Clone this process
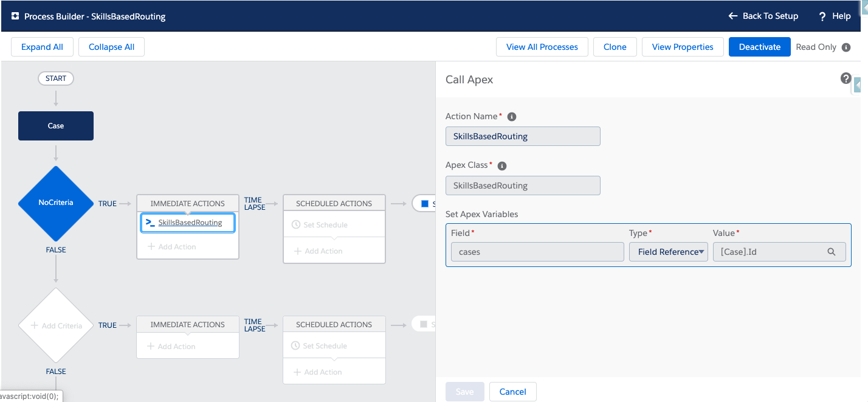 (x=615, y=47)
